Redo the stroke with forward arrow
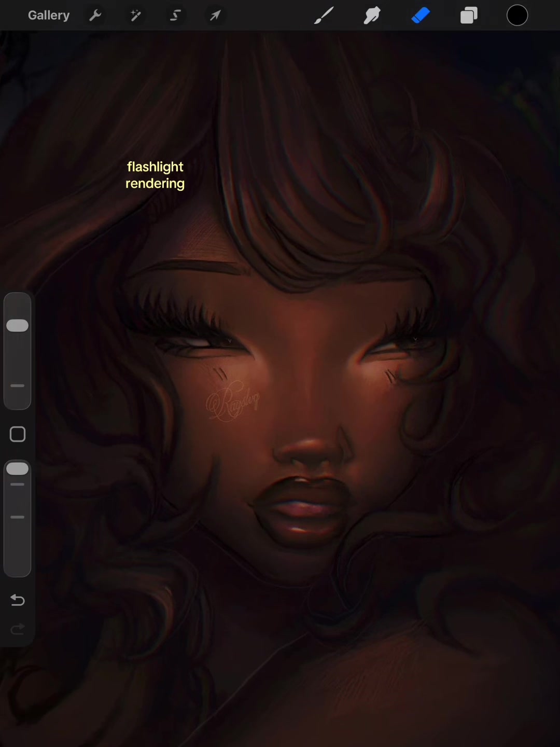 click(18, 630)
